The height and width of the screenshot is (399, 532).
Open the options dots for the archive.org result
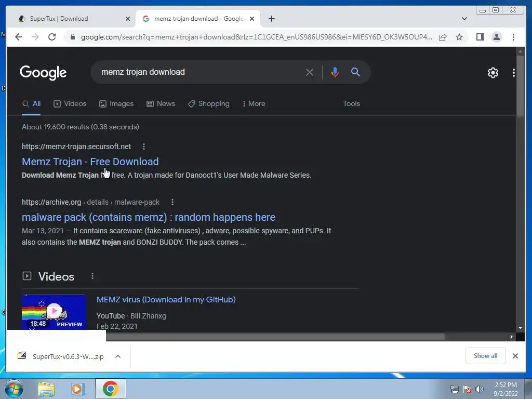tap(172, 202)
